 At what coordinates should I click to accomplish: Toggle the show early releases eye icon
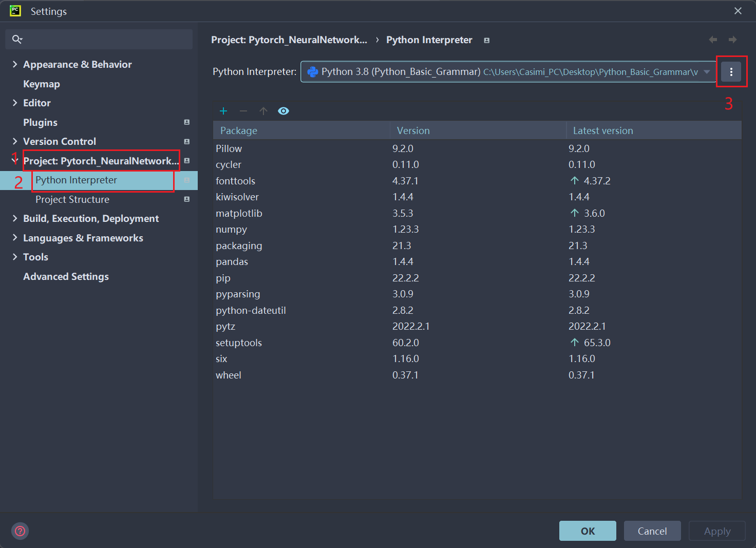283,111
